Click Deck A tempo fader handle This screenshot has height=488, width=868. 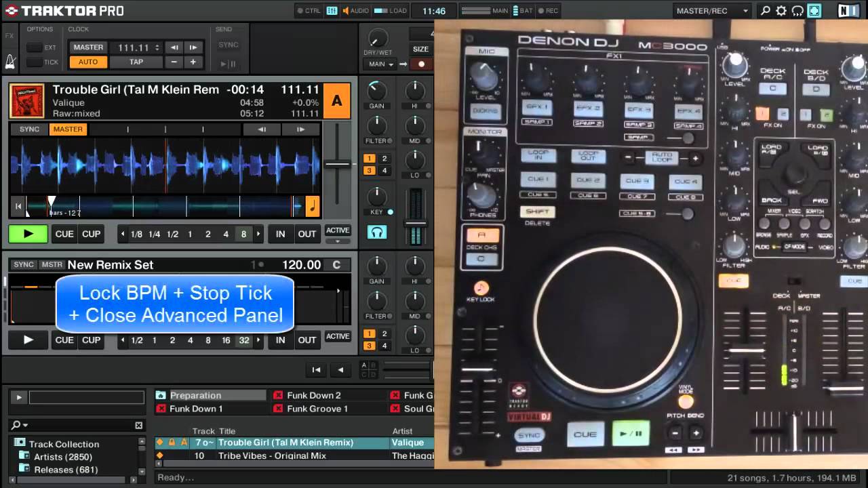pos(337,163)
